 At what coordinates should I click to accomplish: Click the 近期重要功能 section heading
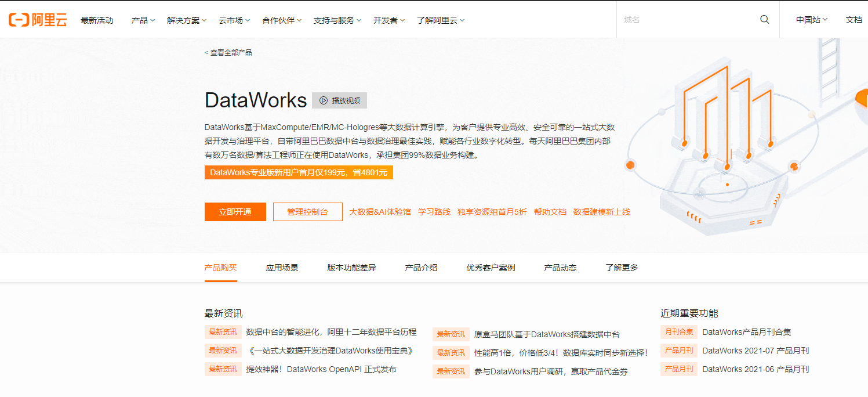689,313
